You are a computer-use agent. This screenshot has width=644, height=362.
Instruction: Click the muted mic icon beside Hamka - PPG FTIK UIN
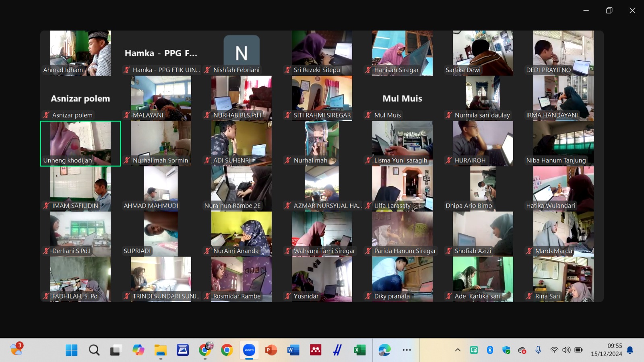click(127, 70)
